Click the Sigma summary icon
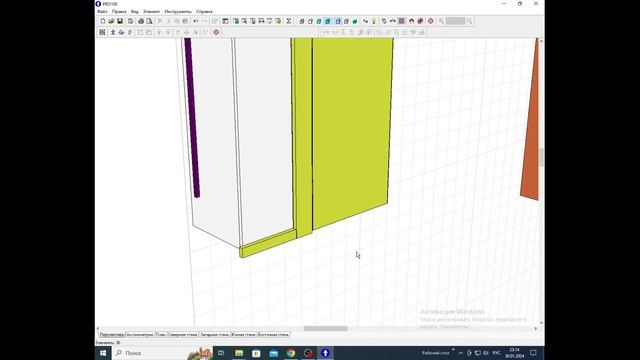This screenshot has width=640, height=360. coord(289,21)
